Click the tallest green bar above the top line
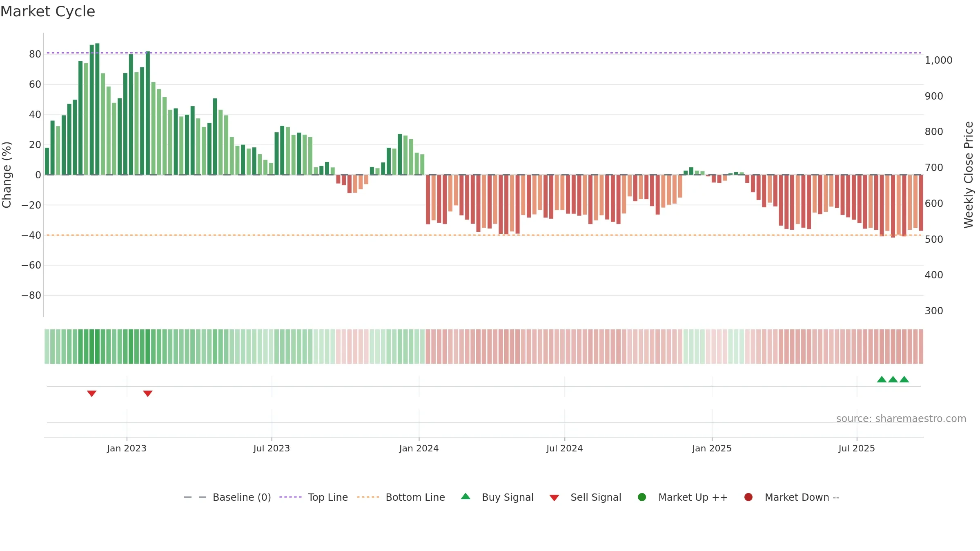980x551 pixels. click(97, 109)
